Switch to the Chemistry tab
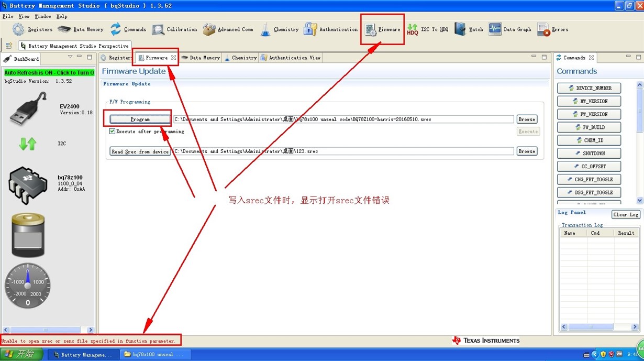This screenshot has width=644, height=361. coord(240,58)
